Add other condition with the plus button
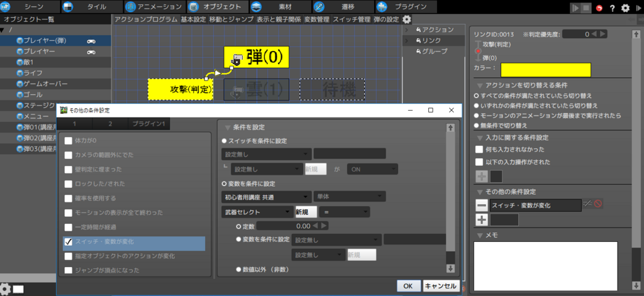This screenshot has height=296, width=644. (482, 220)
